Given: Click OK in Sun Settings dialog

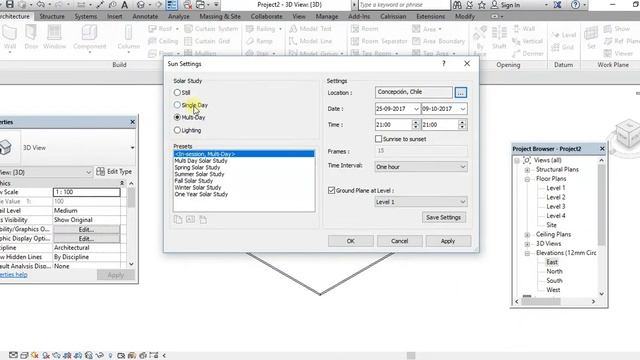Looking at the screenshot, I should pyautogui.click(x=351, y=241).
